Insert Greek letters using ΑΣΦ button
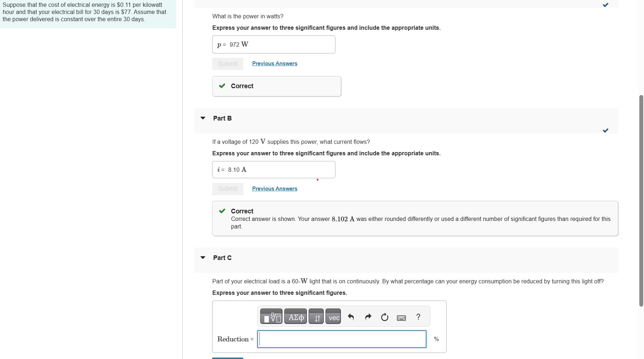This screenshot has height=359, width=644. coord(295,316)
